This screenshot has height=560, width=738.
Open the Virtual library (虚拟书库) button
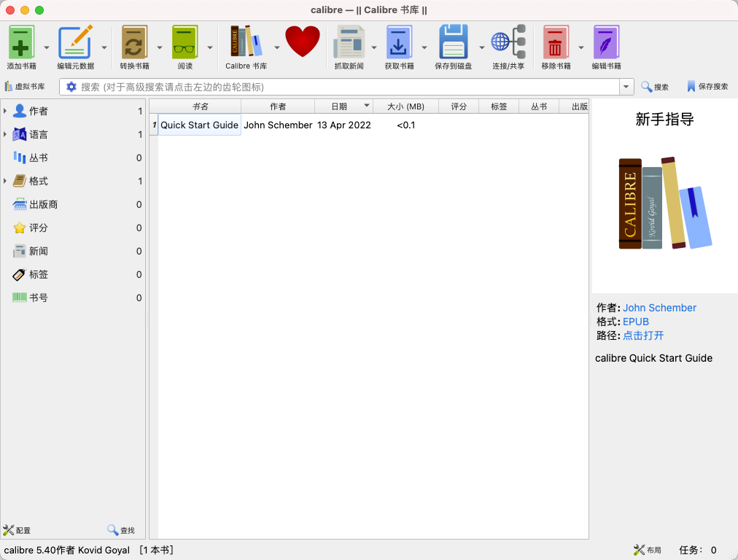pyautogui.click(x=25, y=87)
